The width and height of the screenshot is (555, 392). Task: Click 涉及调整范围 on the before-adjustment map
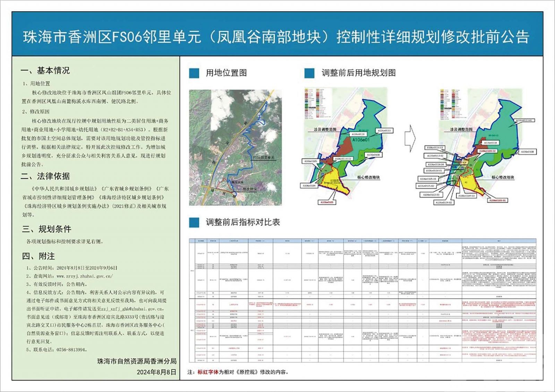pos(325,129)
